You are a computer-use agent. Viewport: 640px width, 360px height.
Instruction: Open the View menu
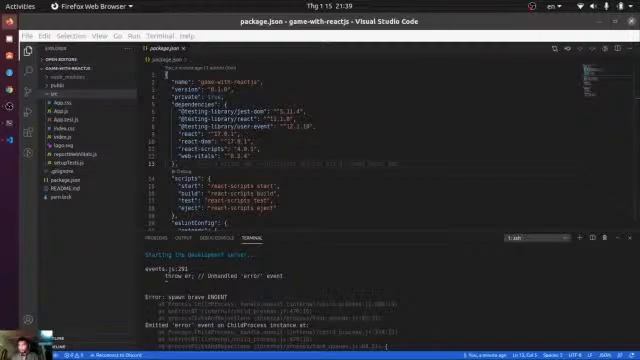pyautogui.click(x=100, y=36)
